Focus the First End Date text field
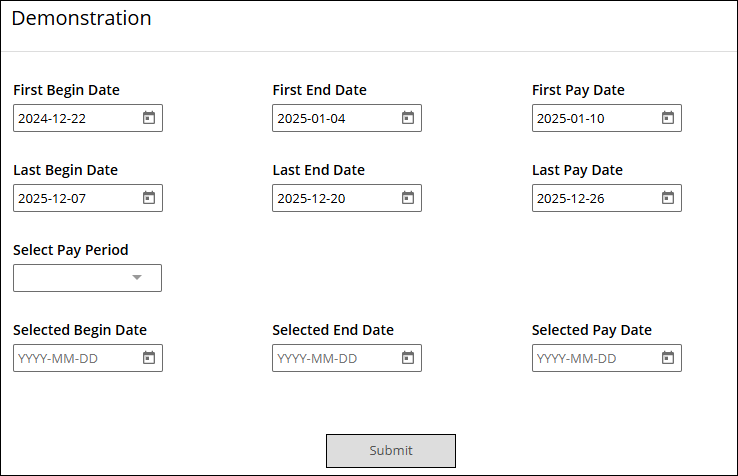Viewport: 738px width, 476px height. click(347, 118)
